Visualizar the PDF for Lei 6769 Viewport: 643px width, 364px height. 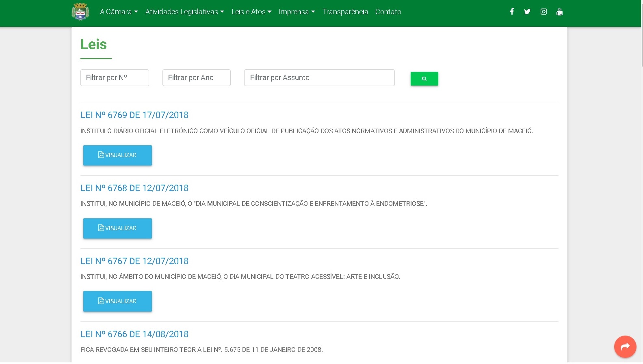click(x=117, y=155)
